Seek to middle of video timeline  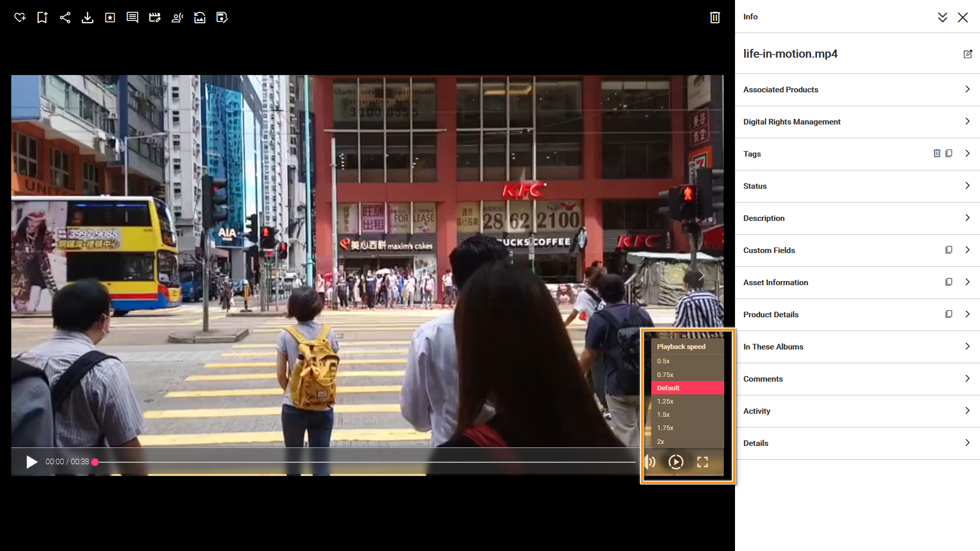pyautogui.click(x=365, y=462)
